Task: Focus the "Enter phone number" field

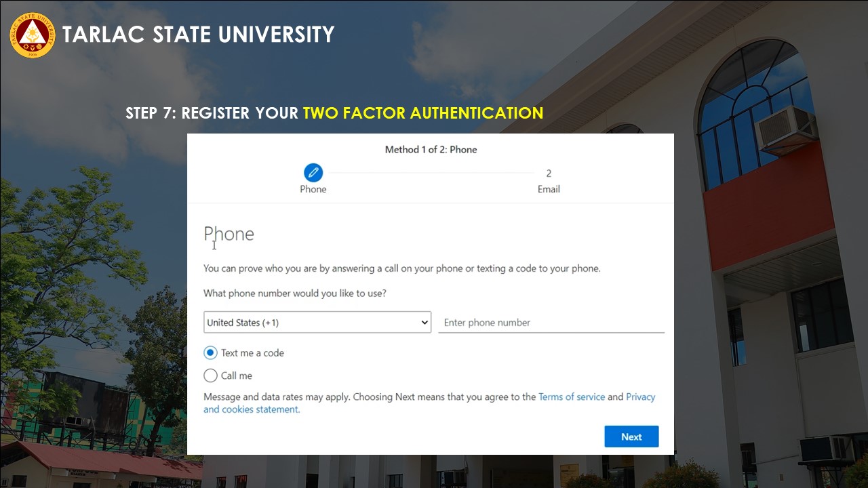Action: click(x=551, y=323)
